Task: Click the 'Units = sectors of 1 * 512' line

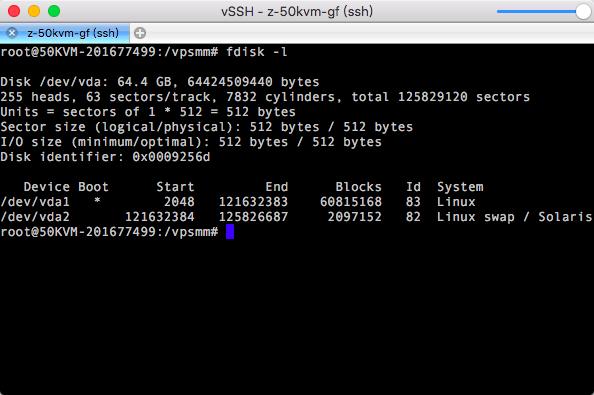Action: (x=148, y=112)
